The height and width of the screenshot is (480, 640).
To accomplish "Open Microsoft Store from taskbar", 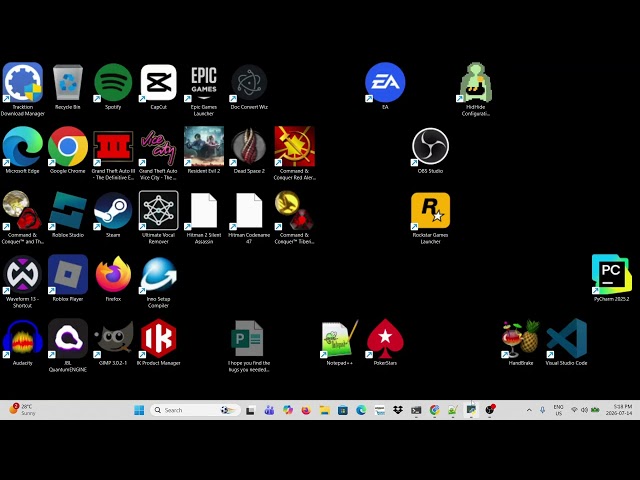I will pyautogui.click(x=343, y=410).
